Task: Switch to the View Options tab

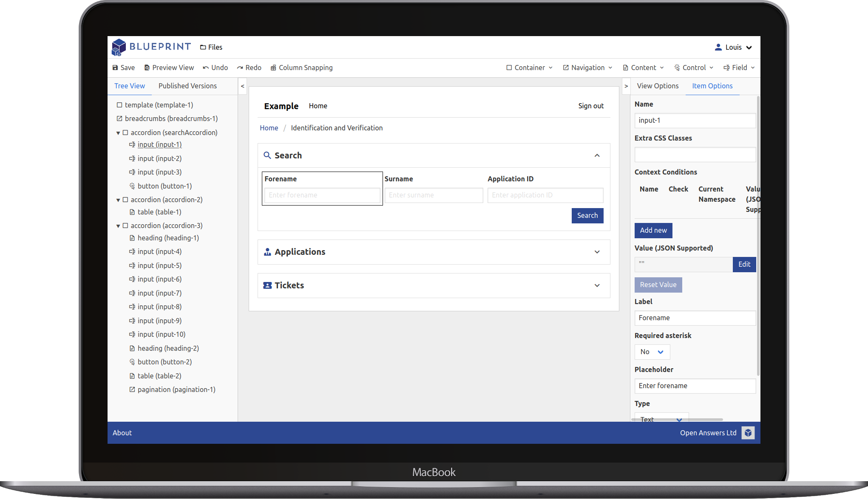Action: 658,86
